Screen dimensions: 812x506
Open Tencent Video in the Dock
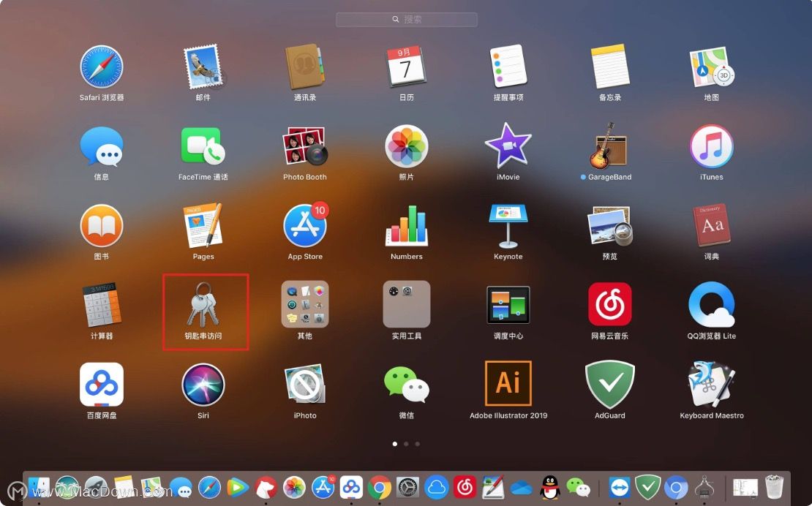coord(238,488)
